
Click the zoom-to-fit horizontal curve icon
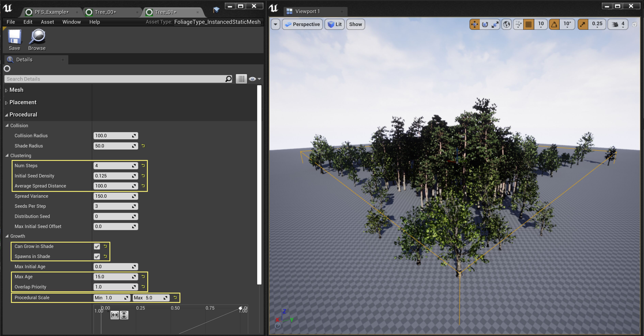click(115, 315)
